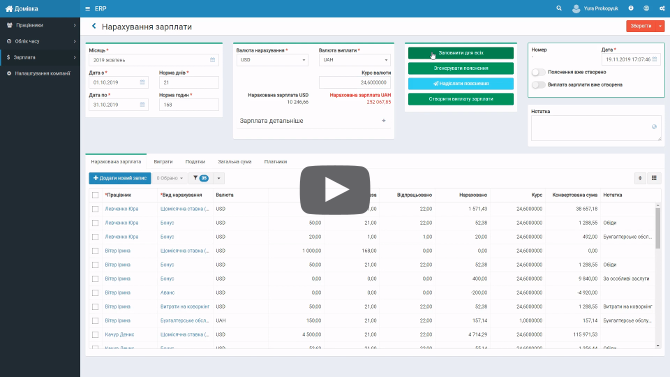Click the grid view icon above the table

pos(654,178)
